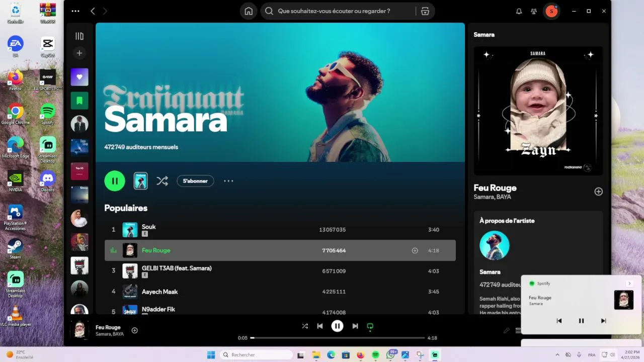This screenshot has height=362, width=644.
Task: Open Steam desktop shortcut
Action: 15,248
